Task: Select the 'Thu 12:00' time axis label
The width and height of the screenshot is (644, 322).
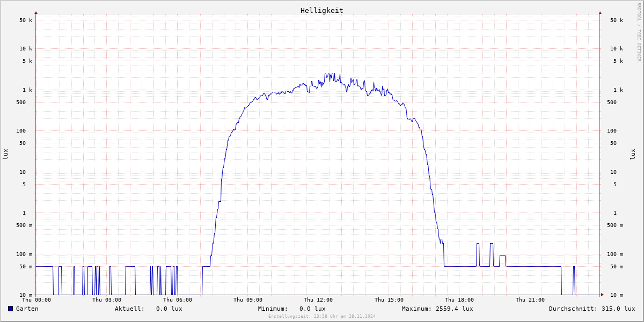Action: pyautogui.click(x=318, y=300)
